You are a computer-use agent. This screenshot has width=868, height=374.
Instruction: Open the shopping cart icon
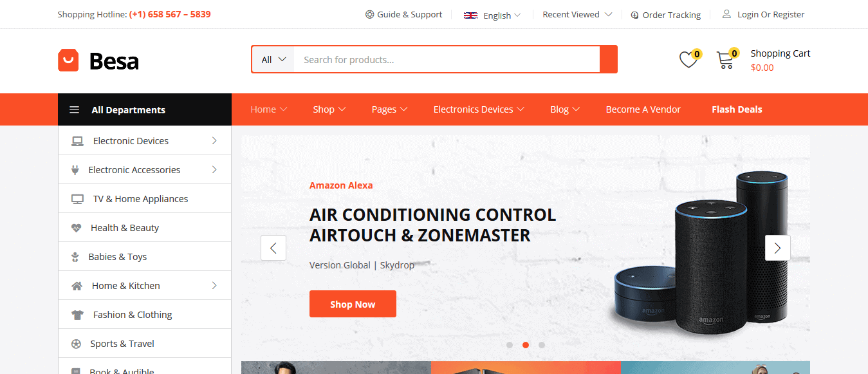tap(725, 60)
